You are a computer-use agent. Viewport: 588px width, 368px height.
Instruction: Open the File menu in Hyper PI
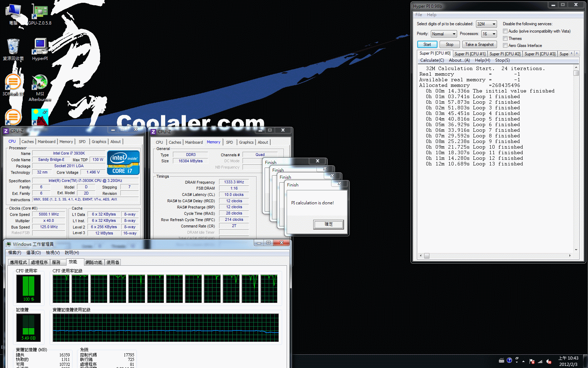(x=419, y=15)
